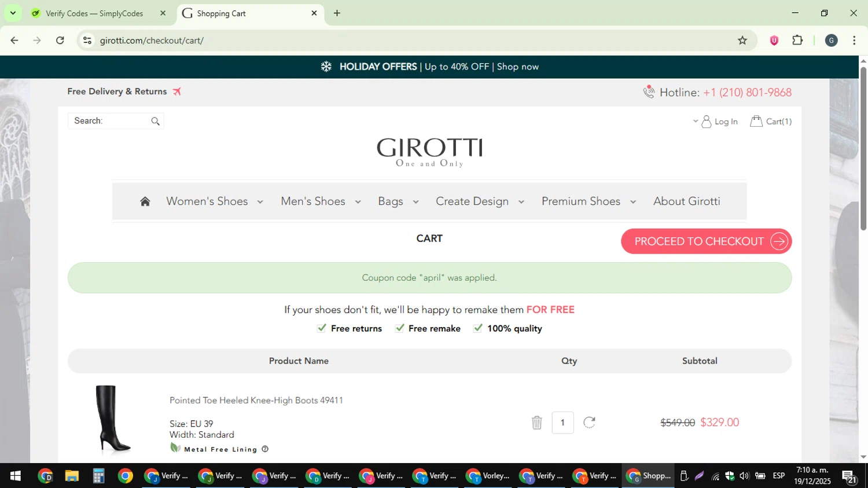The image size is (868, 488).
Task: Expand the Premium Shoes menu arrow
Action: [632, 202]
